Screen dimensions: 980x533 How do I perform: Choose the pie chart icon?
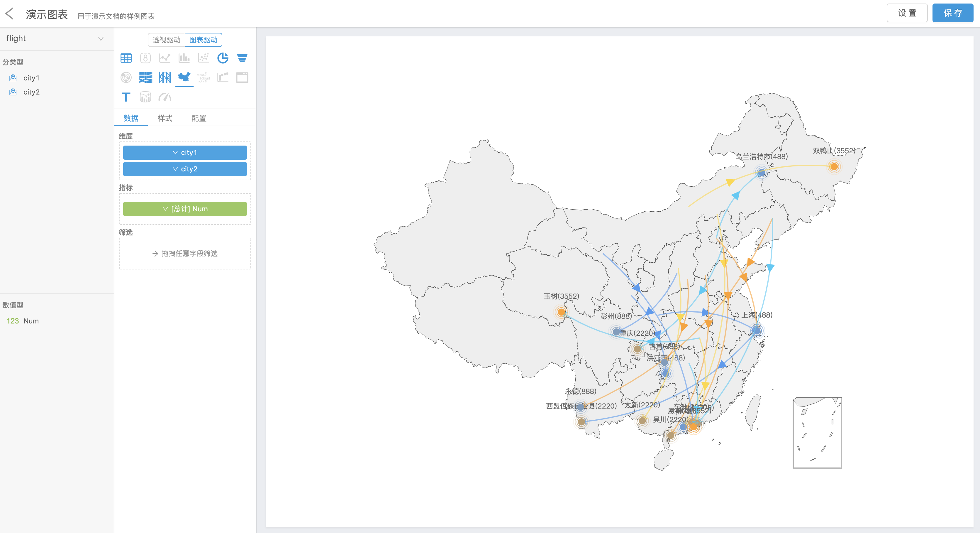click(223, 58)
